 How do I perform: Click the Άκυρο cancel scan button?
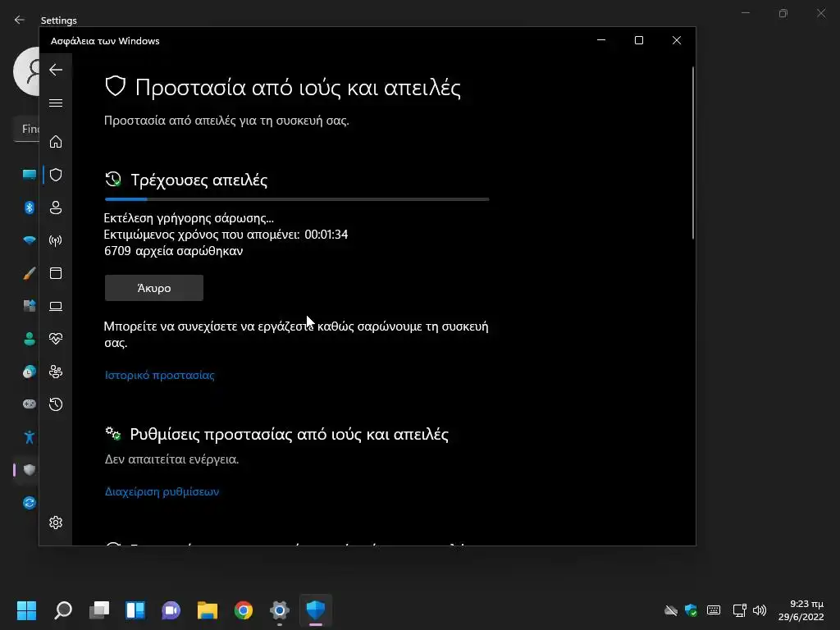point(154,288)
